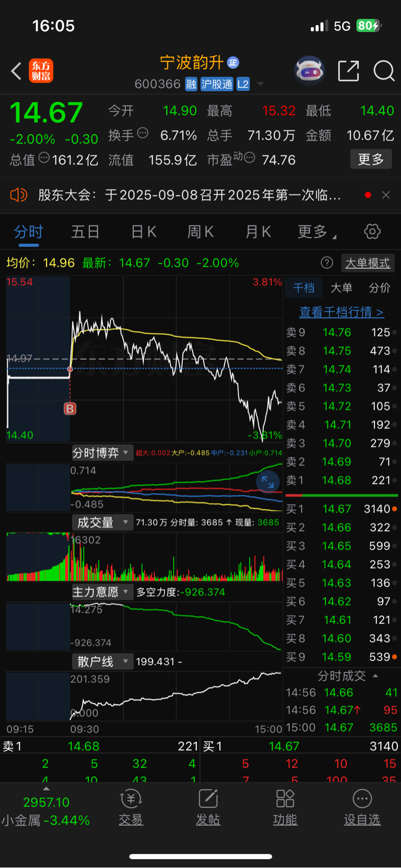The width and height of the screenshot is (401, 868).
Task: Open the robot assistant avatar
Action: [x=310, y=70]
